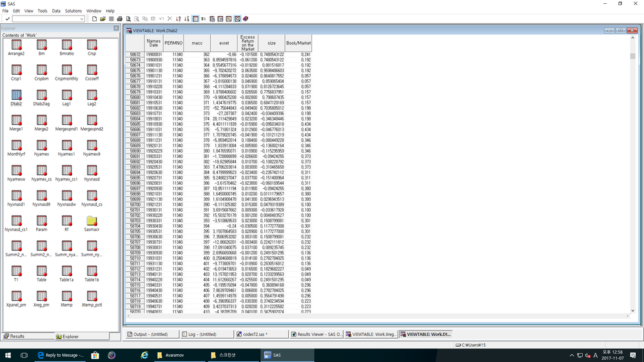
Task: Click the Print Preview toolbar icon
Action: tap(128, 19)
